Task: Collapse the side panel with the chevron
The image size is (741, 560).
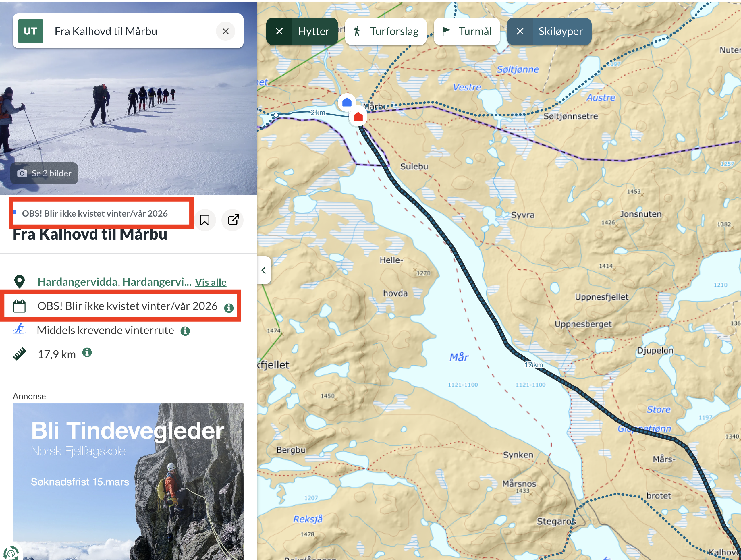Action: point(264,270)
